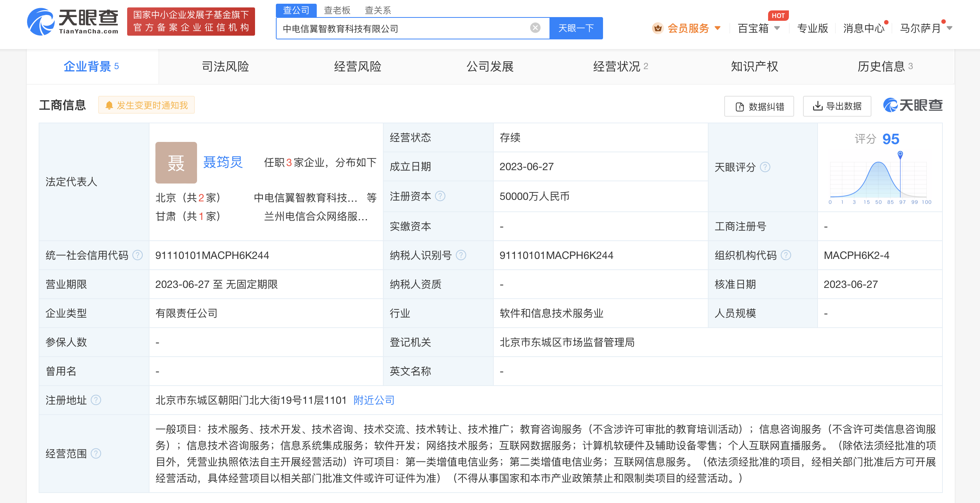Select the 查公司 search tab
The width and height of the screenshot is (980, 503).
pyautogui.click(x=296, y=10)
